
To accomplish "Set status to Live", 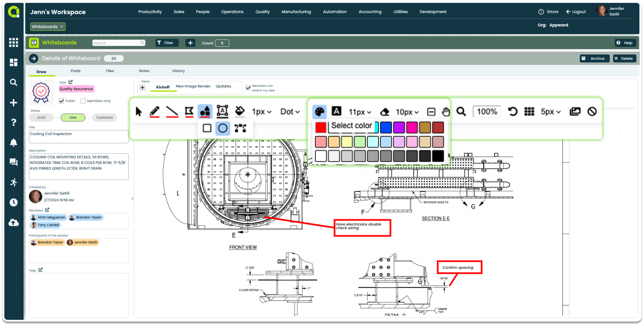I will tap(73, 117).
